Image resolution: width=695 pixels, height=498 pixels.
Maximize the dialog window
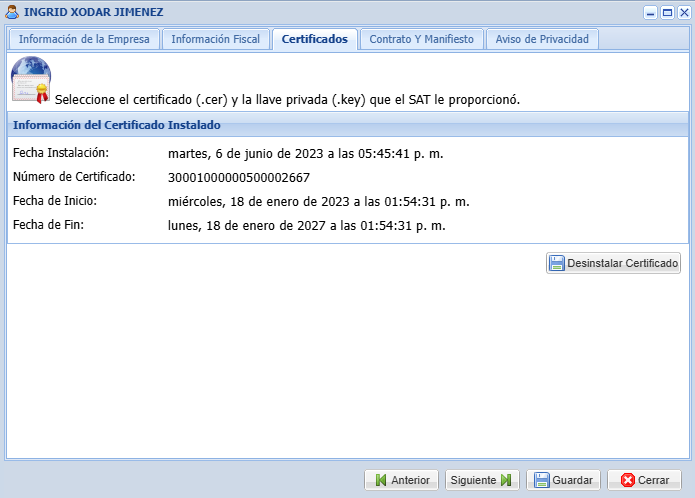(667, 12)
